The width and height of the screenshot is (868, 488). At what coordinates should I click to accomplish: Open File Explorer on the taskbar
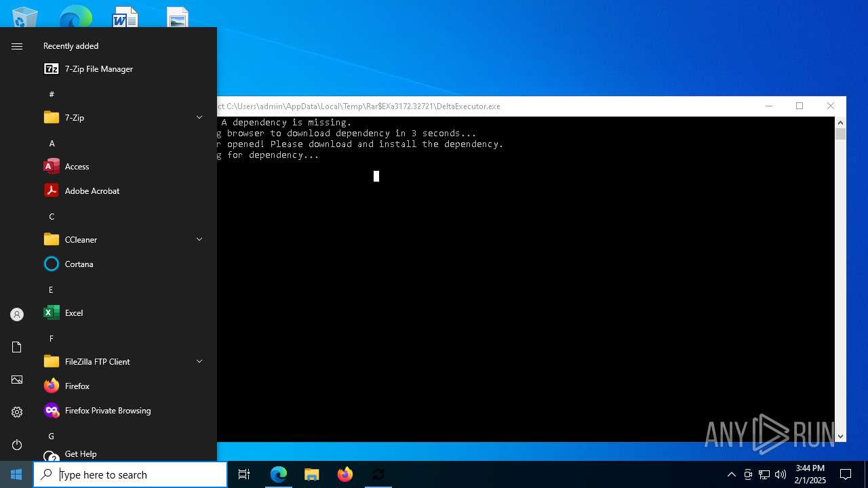coord(312,474)
